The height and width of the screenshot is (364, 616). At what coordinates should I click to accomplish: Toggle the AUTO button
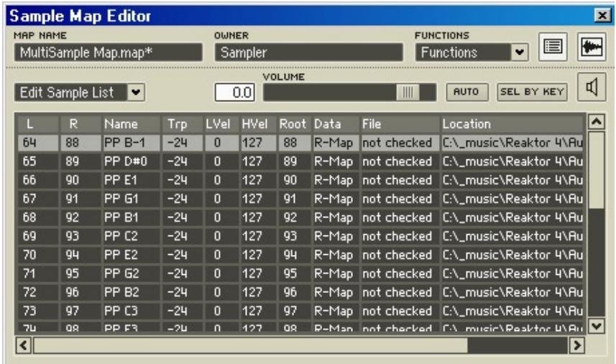(x=466, y=92)
